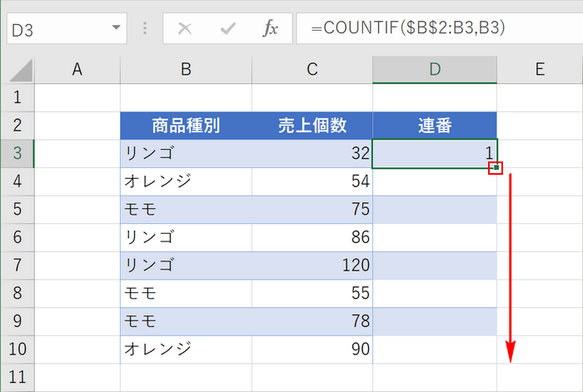Click the formula bar with COUNTIF formula
583x392 pixels.
(440, 28)
